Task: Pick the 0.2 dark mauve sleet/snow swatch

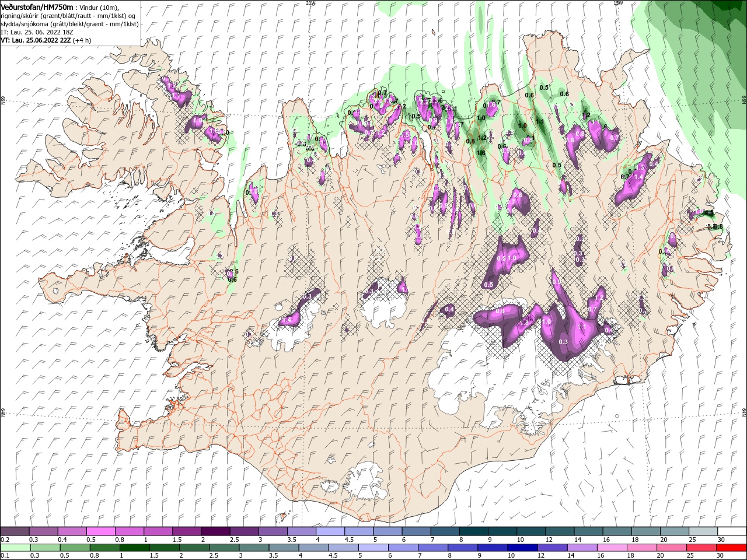Action: pyautogui.click(x=15, y=531)
